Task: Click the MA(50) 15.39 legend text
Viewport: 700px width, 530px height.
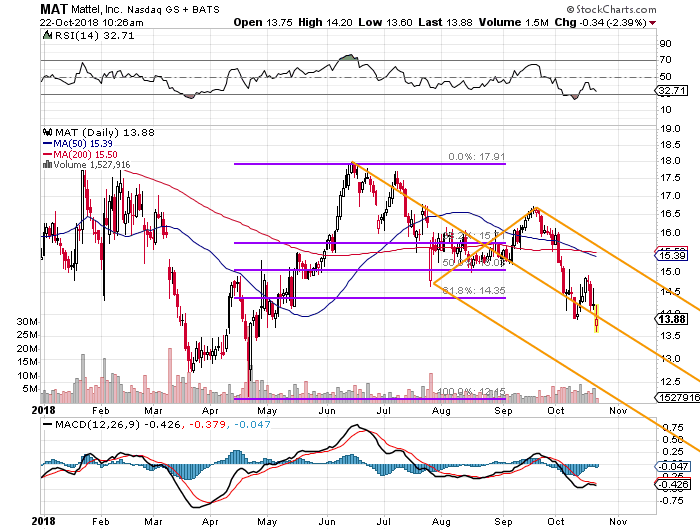Action: [83, 144]
